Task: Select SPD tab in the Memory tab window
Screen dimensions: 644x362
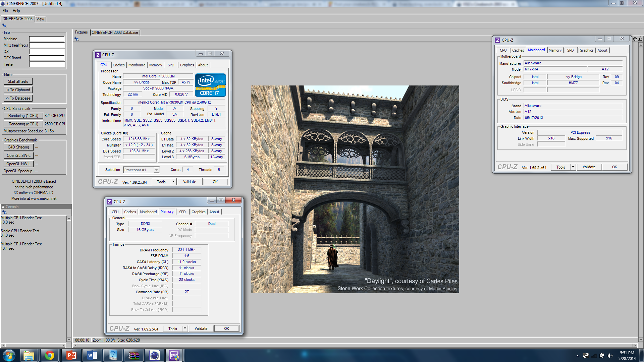Action: tap(182, 212)
